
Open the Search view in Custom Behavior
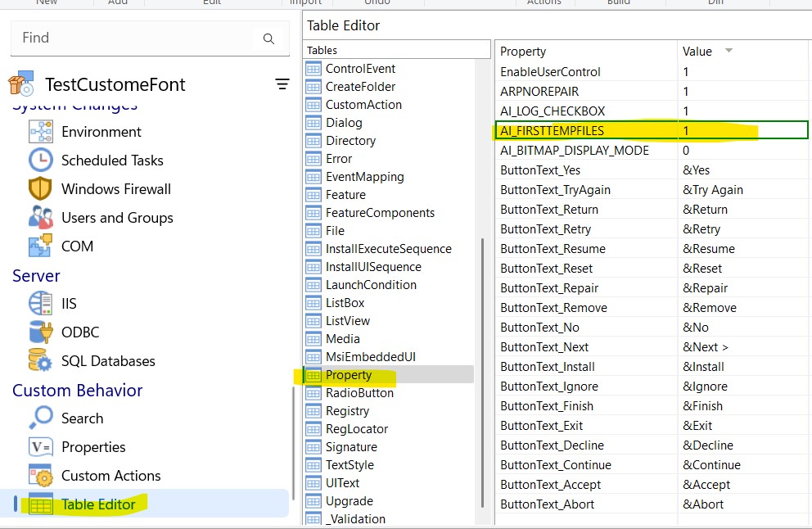click(x=43, y=418)
